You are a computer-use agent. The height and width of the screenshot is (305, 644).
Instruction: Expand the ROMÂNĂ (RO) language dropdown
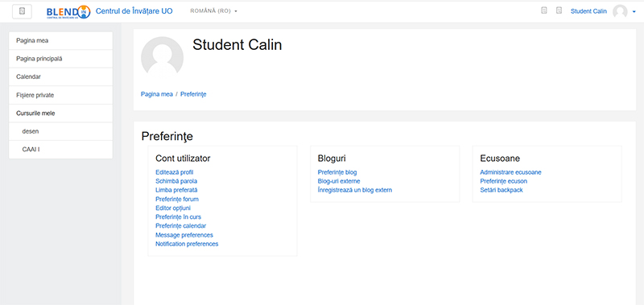click(x=213, y=11)
